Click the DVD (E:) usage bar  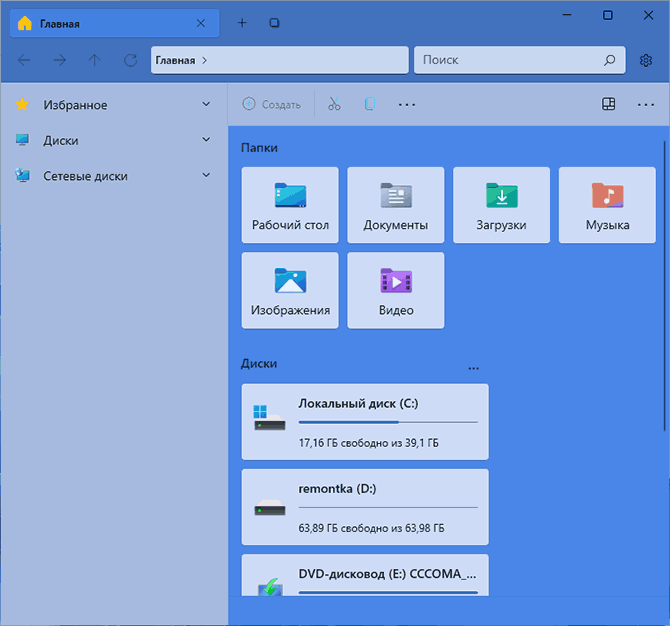pyautogui.click(x=388, y=593)
